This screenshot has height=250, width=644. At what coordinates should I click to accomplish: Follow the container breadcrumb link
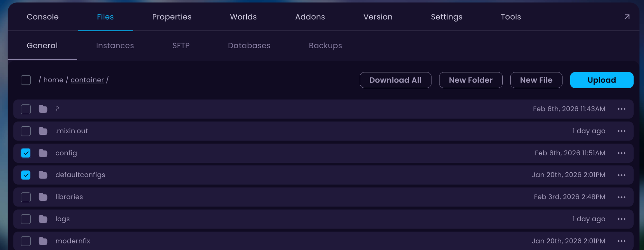point(87,80)
